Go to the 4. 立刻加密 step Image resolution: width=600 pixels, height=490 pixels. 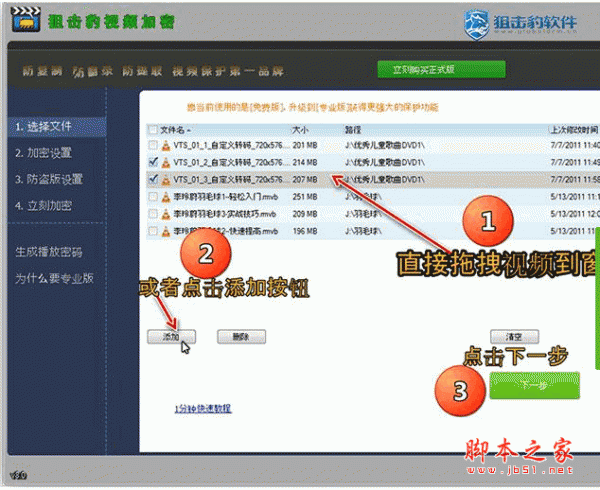pos(43,206)
